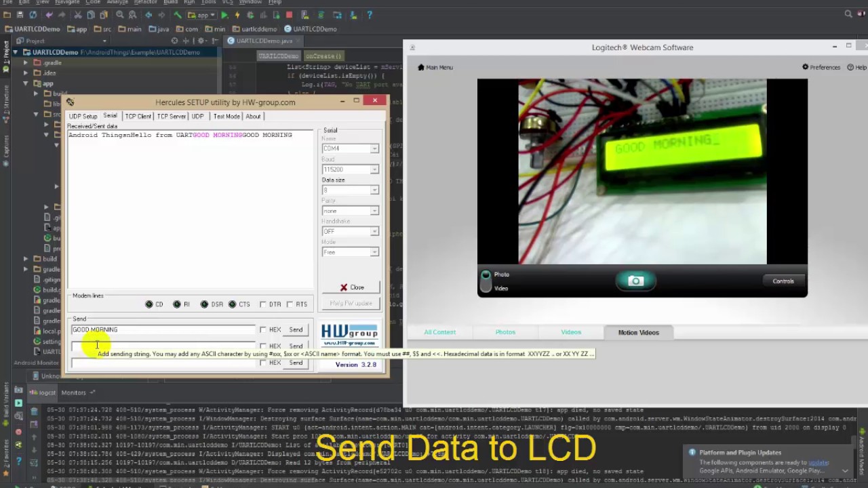The image size is (868, 488).
Task: Click the Save All toolbar icon
Action: (20, 15)
